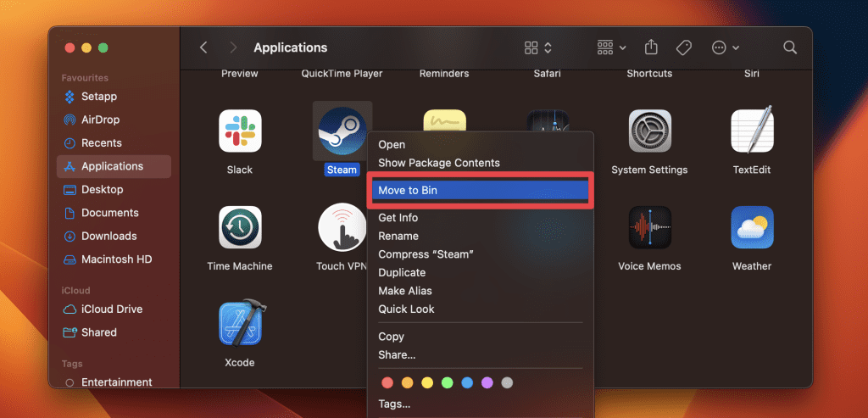Screen dimensions: 868x418
Task: Click the Touch VPN app icon
Action: point(342,227)
